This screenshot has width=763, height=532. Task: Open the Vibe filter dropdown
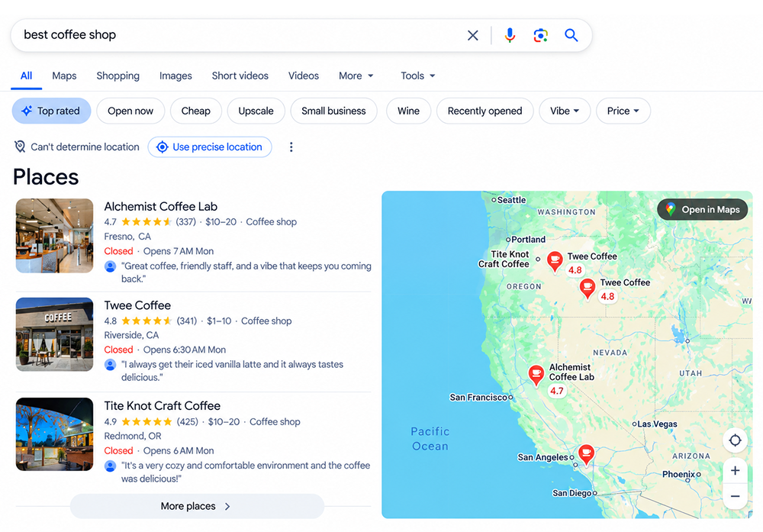565,111
